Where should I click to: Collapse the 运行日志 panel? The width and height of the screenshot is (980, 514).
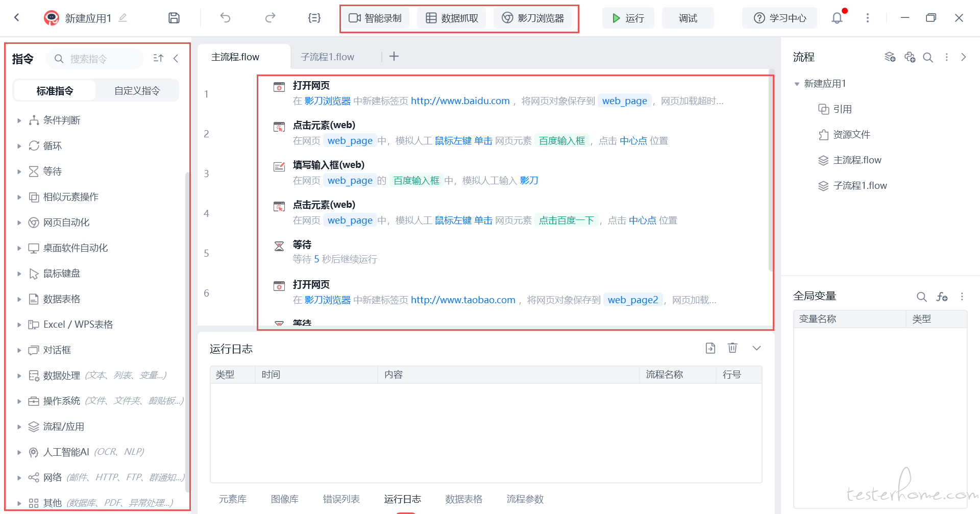(756, 348)
